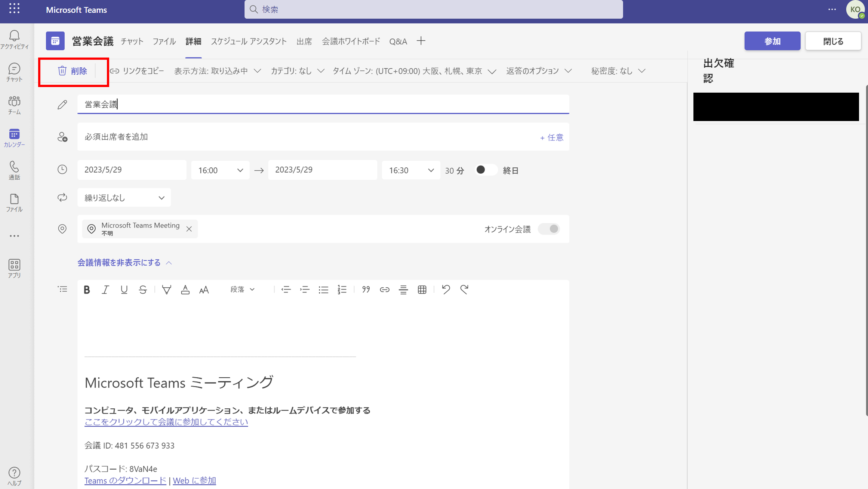This screenshot has height=489, width=868.
Task: Switch to the ファイル tab
Action: point(164,41)
